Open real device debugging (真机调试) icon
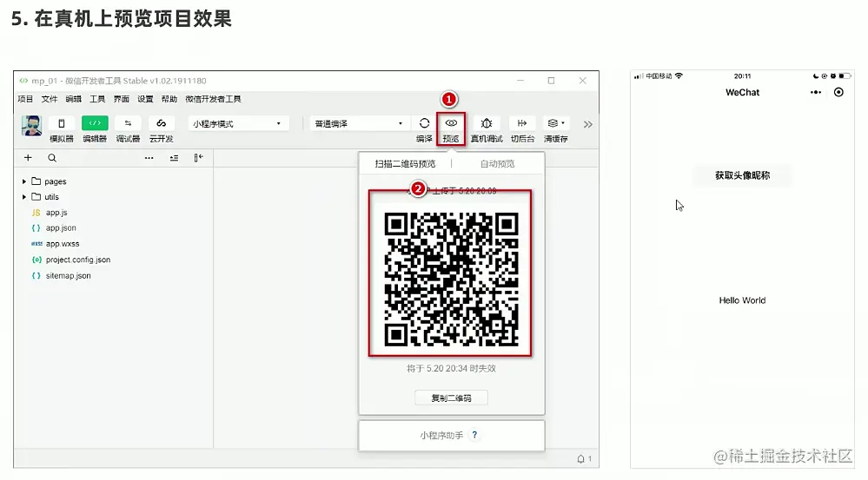This screenshot has height=480, width=868. pos(487,123)
